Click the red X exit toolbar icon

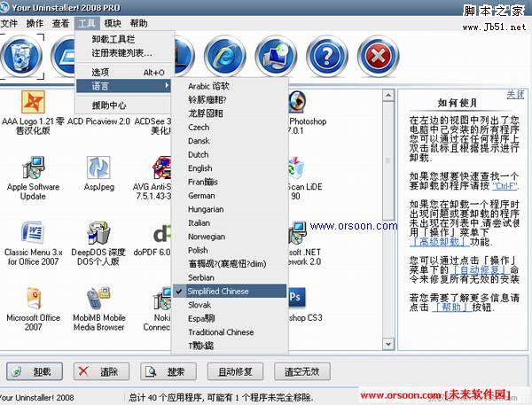378,57
